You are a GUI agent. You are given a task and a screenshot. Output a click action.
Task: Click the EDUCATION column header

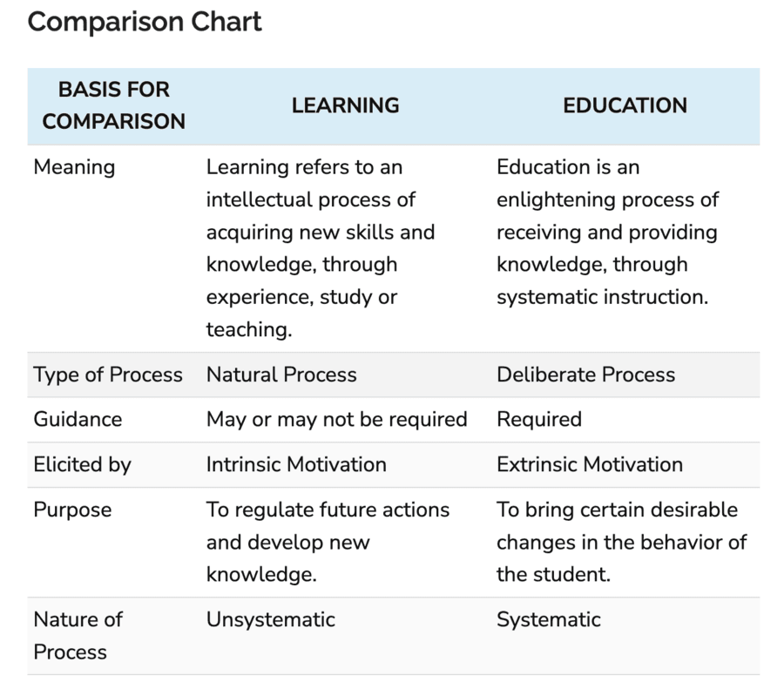[625, 105]
